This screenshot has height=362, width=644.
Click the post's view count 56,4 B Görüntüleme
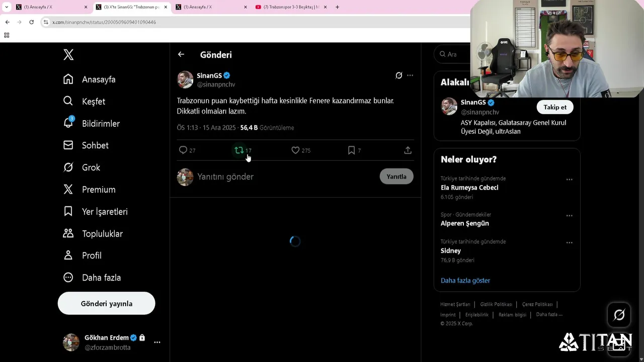pyautogui.click(x=267, y=128)
